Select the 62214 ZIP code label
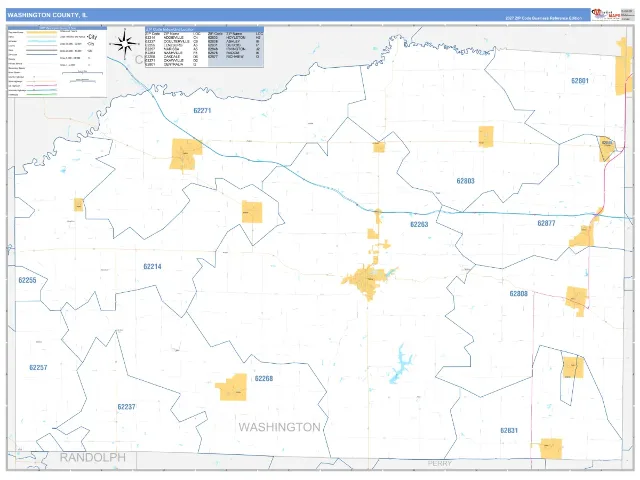640x480 pixels. click(152, 267)
